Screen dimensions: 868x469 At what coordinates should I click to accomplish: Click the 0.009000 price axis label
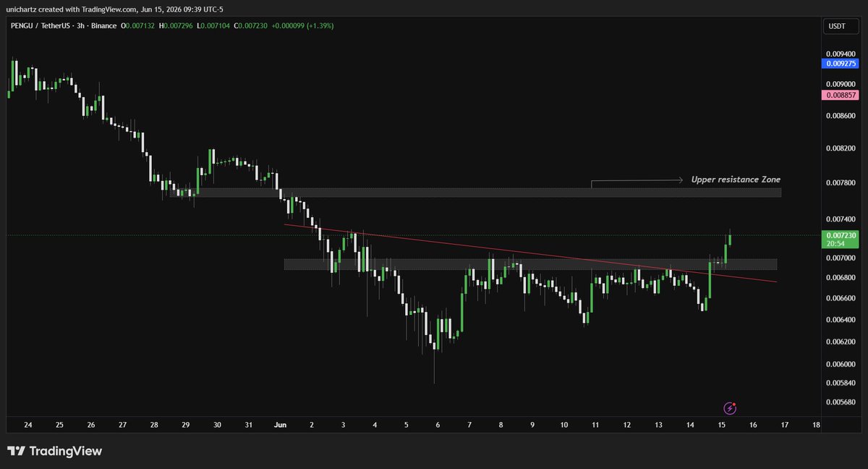[x=839, y=84]
